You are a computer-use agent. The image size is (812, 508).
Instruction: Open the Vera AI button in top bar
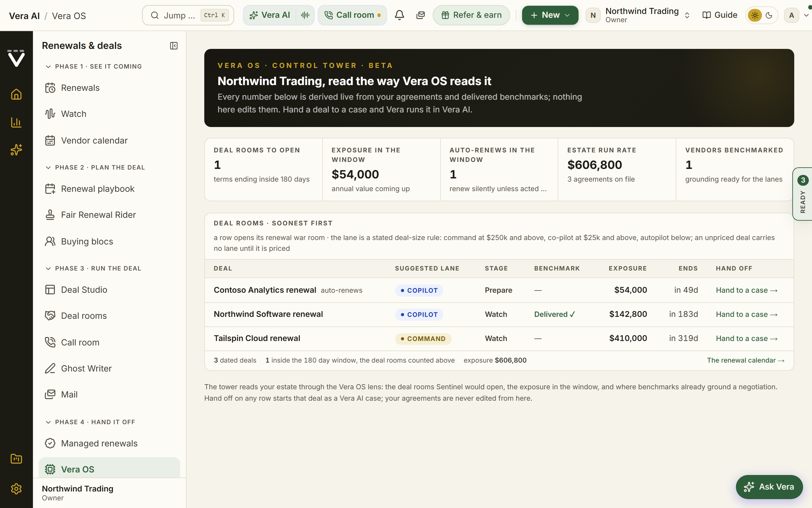270,15
